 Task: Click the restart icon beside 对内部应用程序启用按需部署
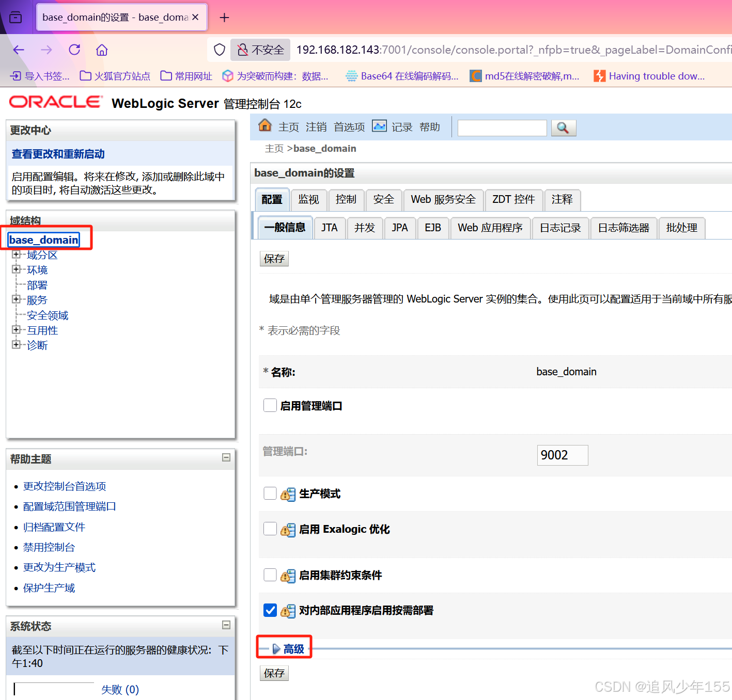[288, 611]
